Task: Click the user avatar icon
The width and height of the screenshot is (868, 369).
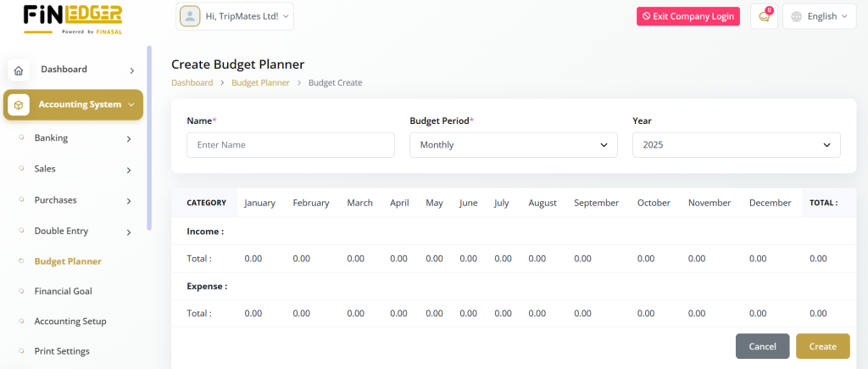Action: [x=190, y=16]
